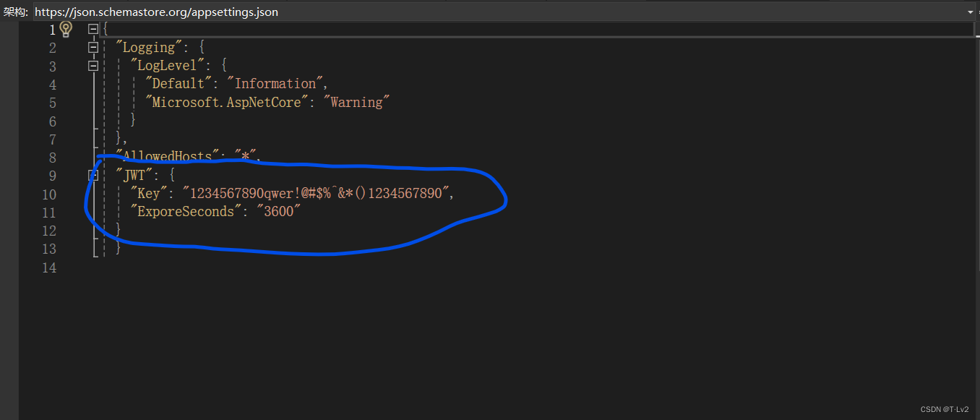Click the closing brace on line 6
Screen dimensions: 980x420
(133, 121)
